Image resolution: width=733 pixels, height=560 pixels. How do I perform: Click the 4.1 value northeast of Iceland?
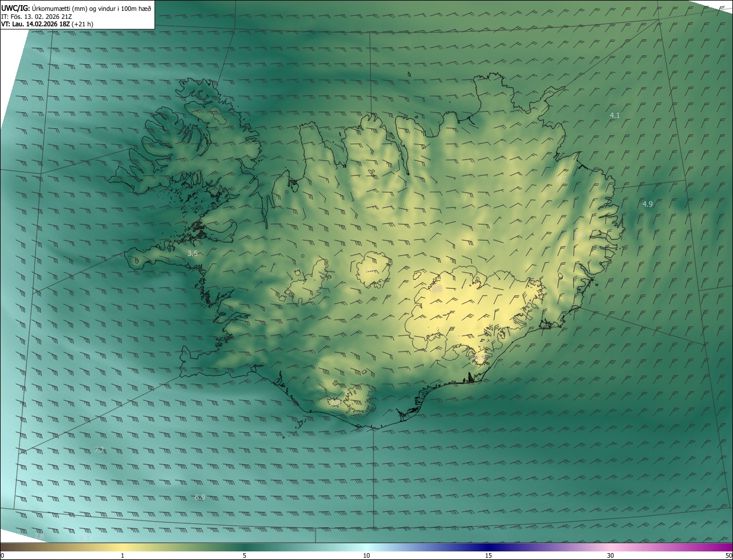click(614, 116)
